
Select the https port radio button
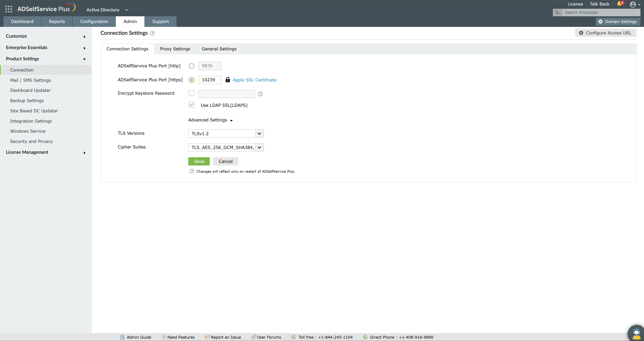click(192, 80)
